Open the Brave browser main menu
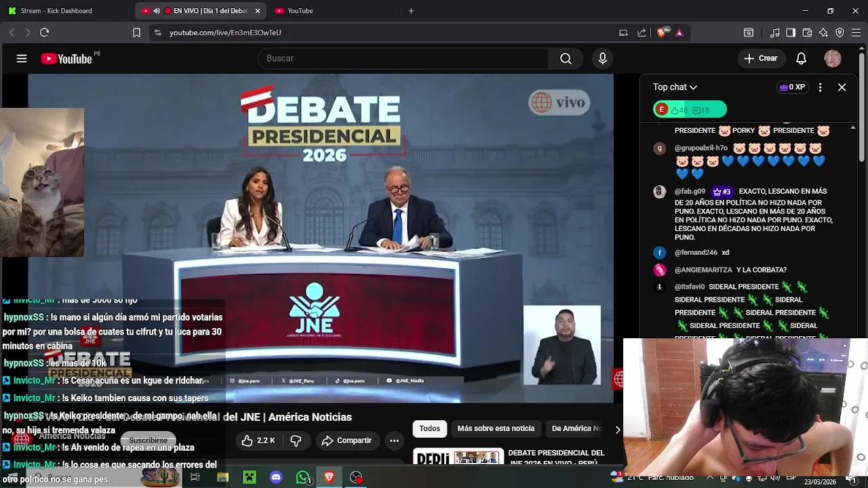Image resolution: width=868 pixels, height=488 pixels. pyautogui.click(x=856, y=33)
